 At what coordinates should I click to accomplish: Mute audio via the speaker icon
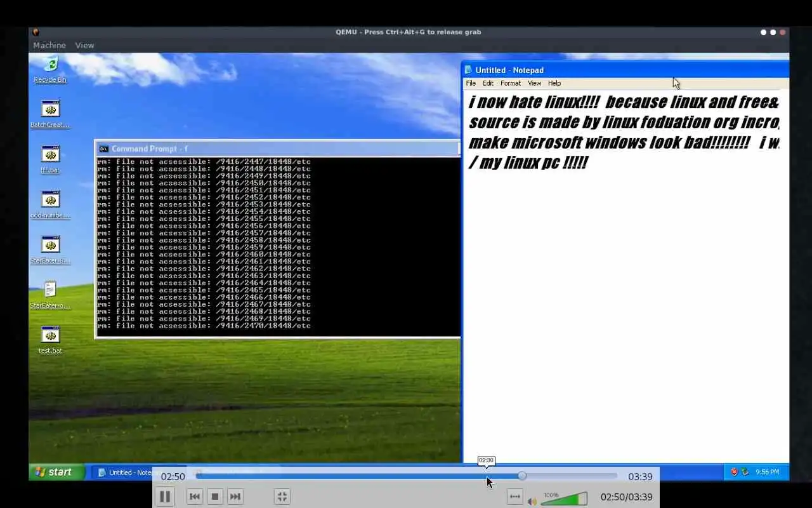pos(532,501)
